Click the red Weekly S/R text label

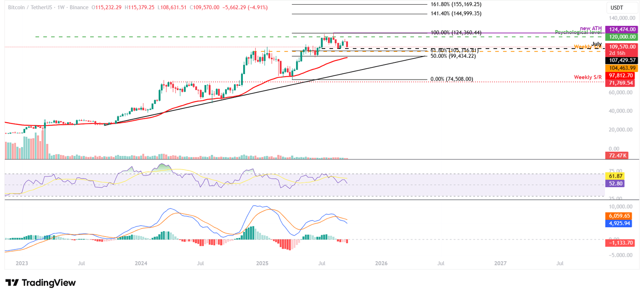pos(588,77)
